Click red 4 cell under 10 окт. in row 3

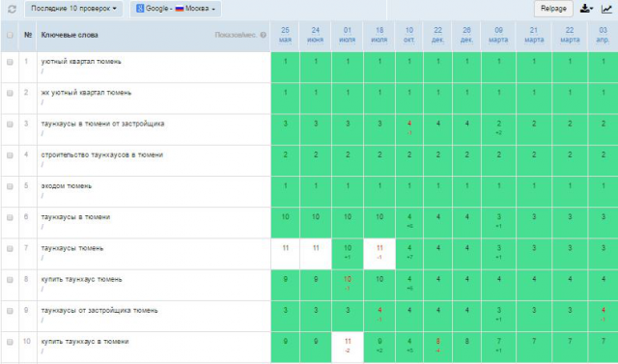click(409, 129)
